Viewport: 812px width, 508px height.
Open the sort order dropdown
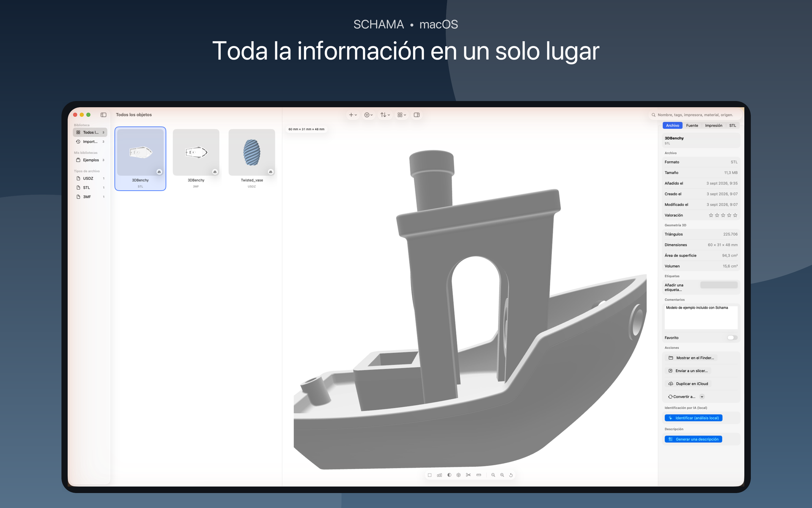pyautogui.click(x=385, y=115)
